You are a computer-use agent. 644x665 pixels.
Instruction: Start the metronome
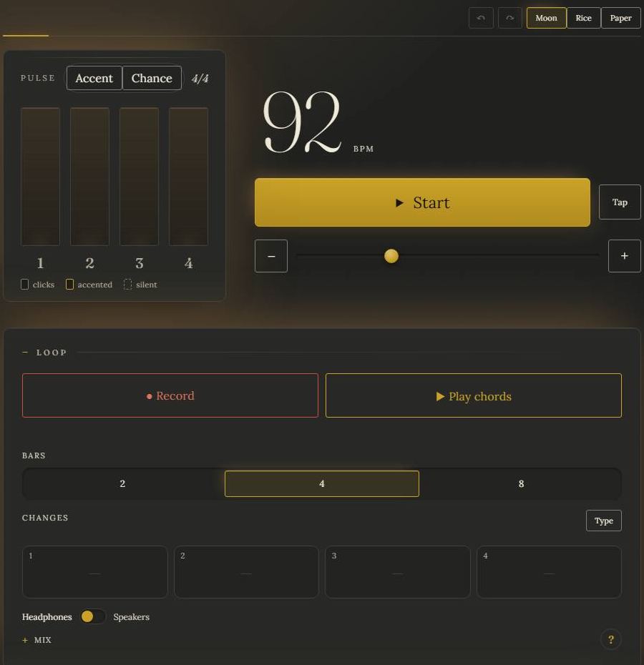pos(422,202)
